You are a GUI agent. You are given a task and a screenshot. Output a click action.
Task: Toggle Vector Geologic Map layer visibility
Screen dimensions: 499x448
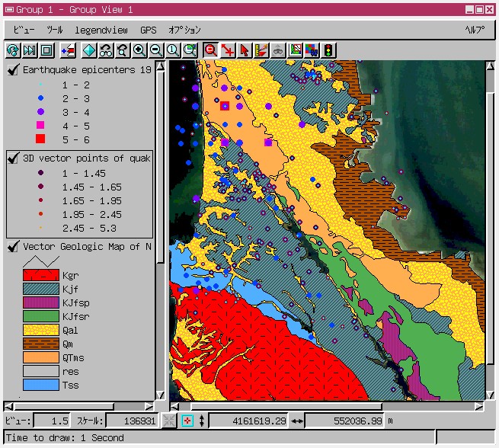(x=13, y=246)
